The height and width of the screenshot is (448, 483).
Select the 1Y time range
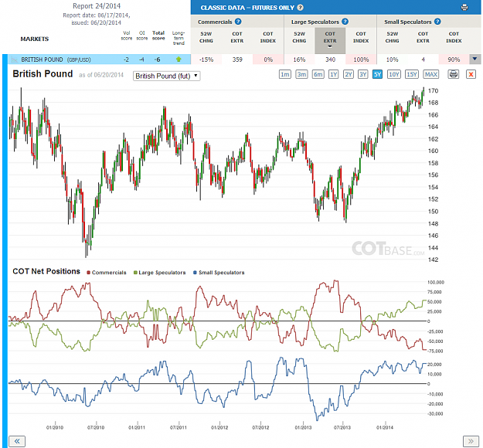pos(333,74)
